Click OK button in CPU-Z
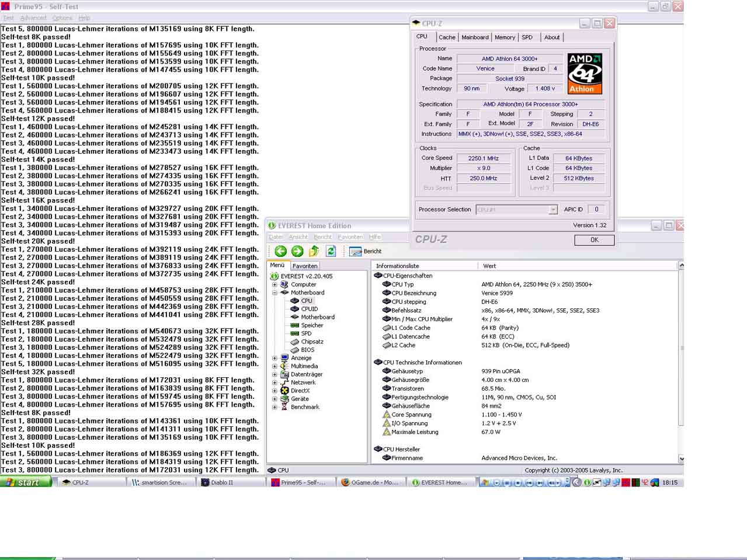 594,240
